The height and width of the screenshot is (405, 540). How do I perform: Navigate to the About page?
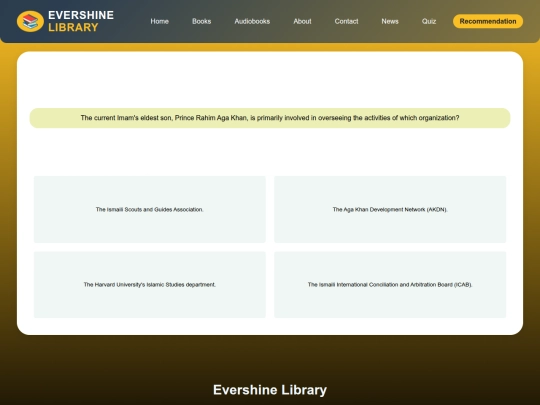click(302, 21)
